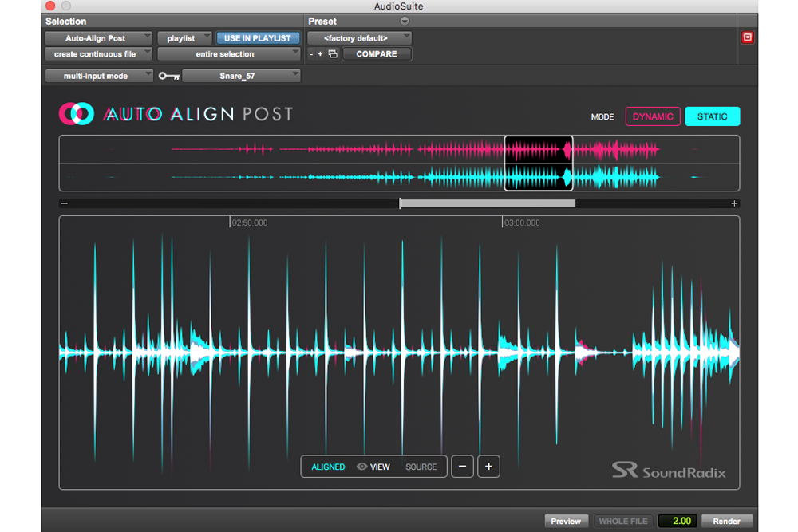Toggle the USE IN PLAYLIST button
Image resolution: width=798 pixels, height=532 pixels.
[x=257, y=38]
